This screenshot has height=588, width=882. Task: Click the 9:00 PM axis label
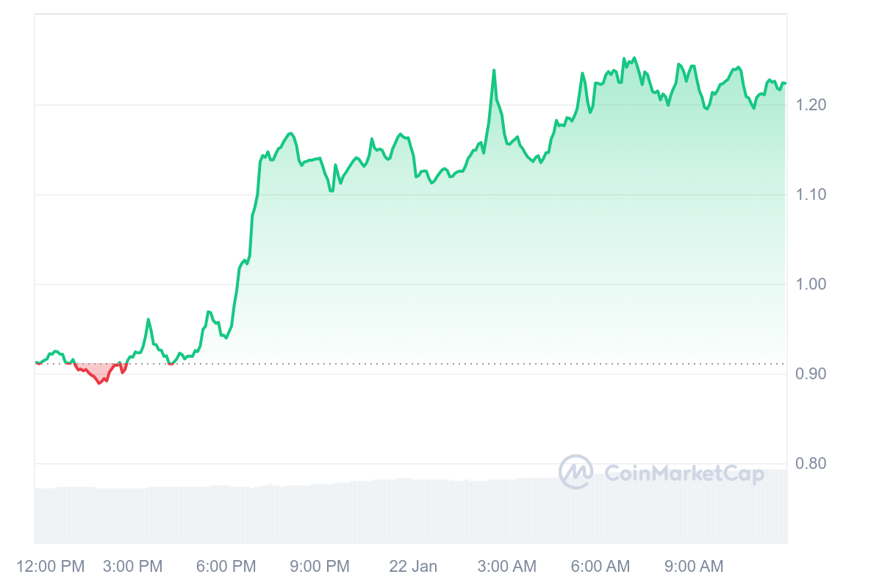320,567
